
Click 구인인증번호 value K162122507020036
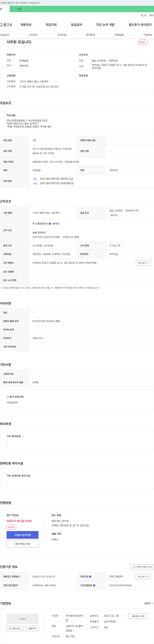coord(120,585)
